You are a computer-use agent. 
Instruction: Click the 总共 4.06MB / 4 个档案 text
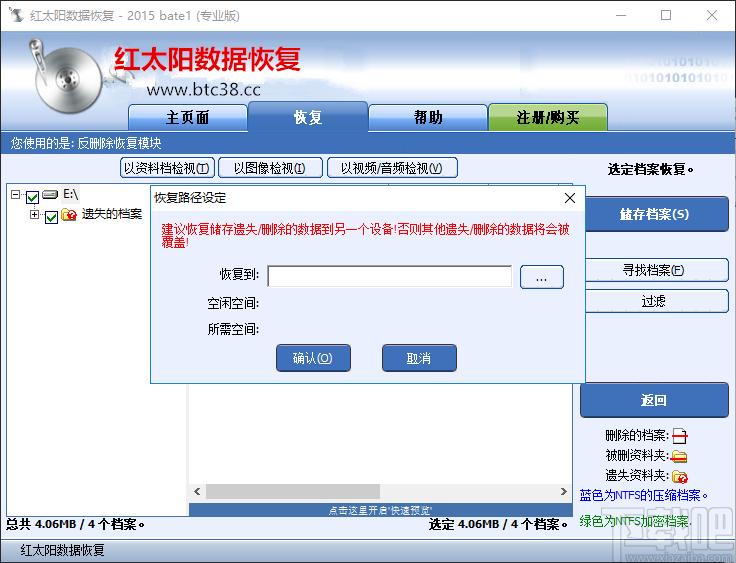point(75,524)
